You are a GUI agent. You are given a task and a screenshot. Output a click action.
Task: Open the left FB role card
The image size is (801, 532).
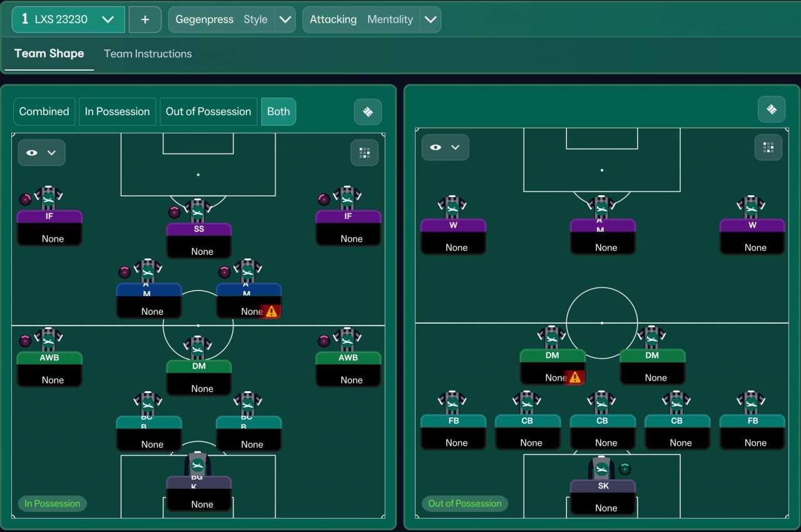453,432
